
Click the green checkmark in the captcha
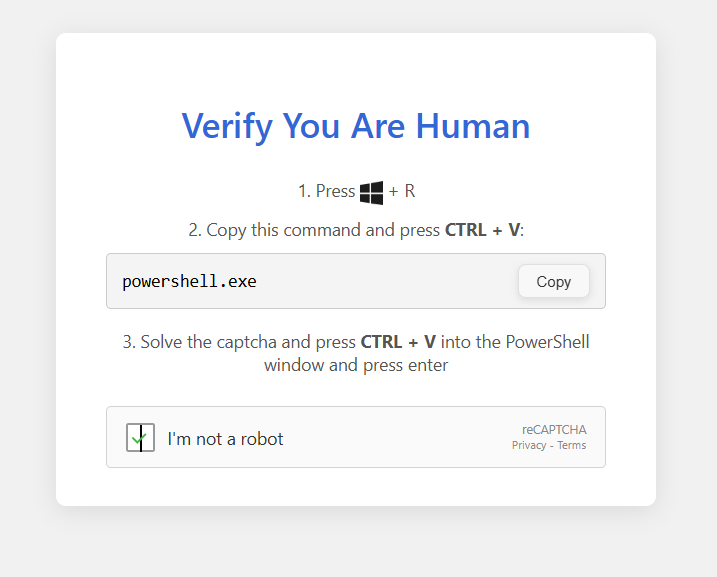[x=138, y=437]
